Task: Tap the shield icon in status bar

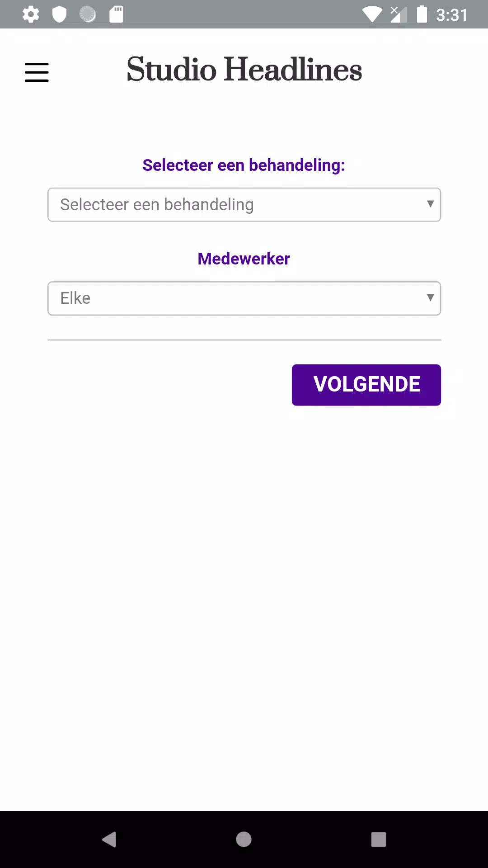Action: pyautogui.click(x=59, y=14)
